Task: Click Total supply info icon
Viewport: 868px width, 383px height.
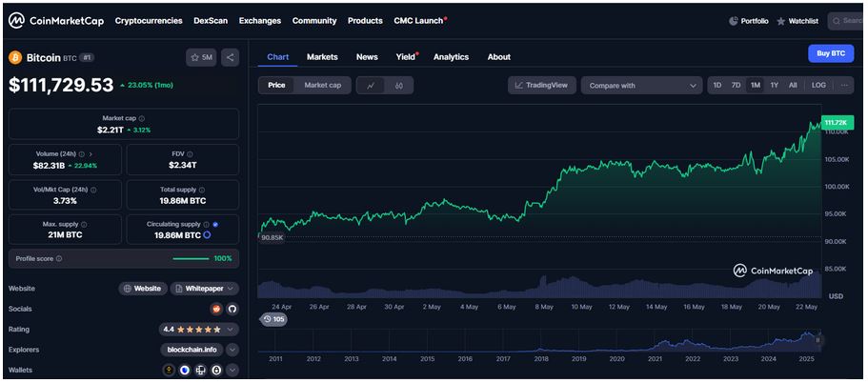Action: click(x=203, y=190)
